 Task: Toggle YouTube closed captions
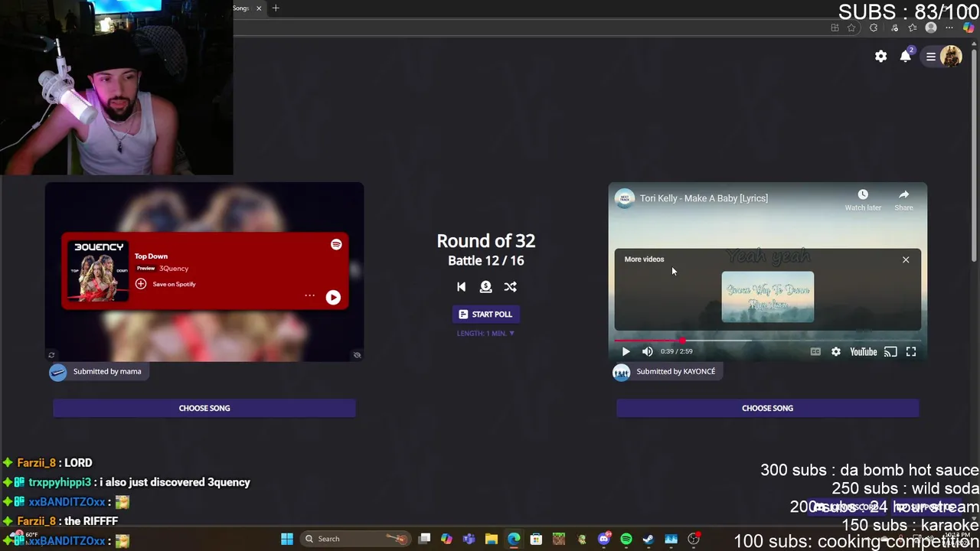coord(815,352)
